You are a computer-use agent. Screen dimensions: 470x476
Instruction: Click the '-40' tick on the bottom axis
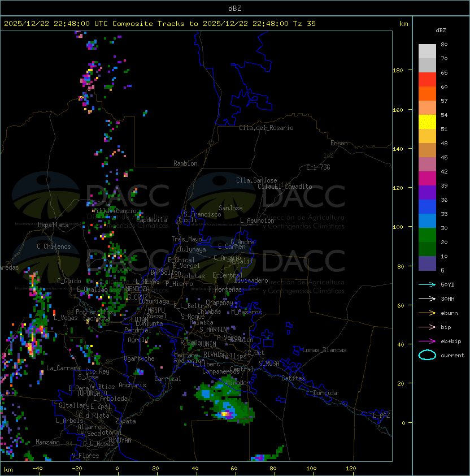click(37, 469)
